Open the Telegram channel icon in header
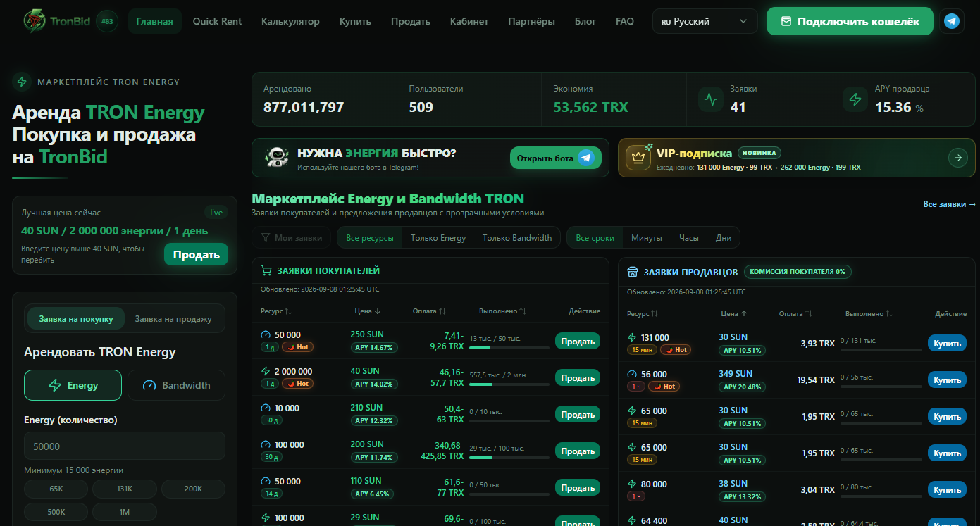 point(952,21)
